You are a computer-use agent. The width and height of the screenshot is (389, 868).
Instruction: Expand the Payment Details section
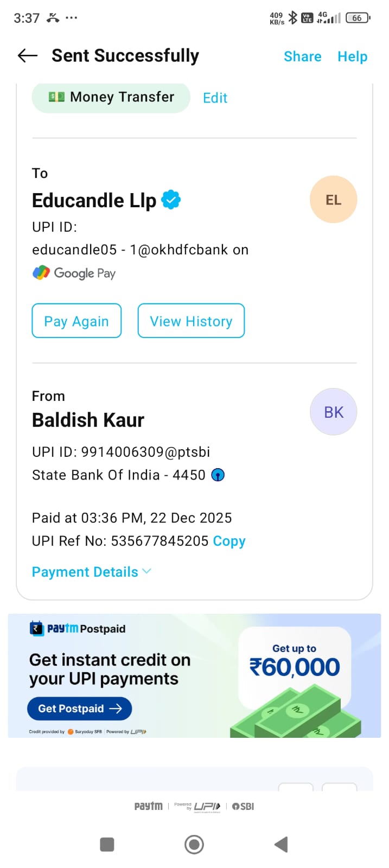(91, 572)
